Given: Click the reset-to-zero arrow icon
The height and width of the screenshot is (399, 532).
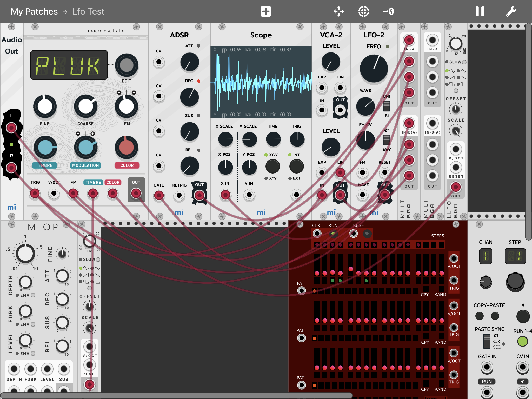Looking at the screenshot, I should point(388,12).
